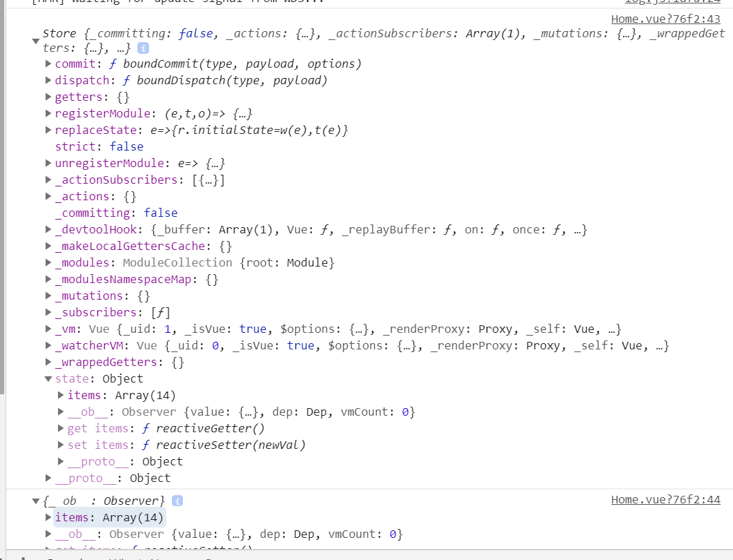The image size is (733, 560).
Task: Expand the set items reactiveSetter
Action: [61, 445]
